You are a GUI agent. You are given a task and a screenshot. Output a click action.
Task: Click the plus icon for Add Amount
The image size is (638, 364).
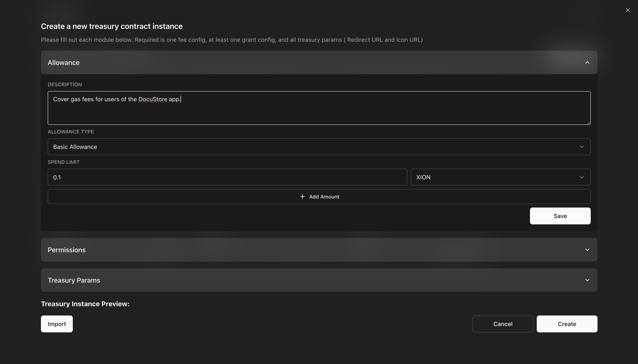[x=302, y=197]
